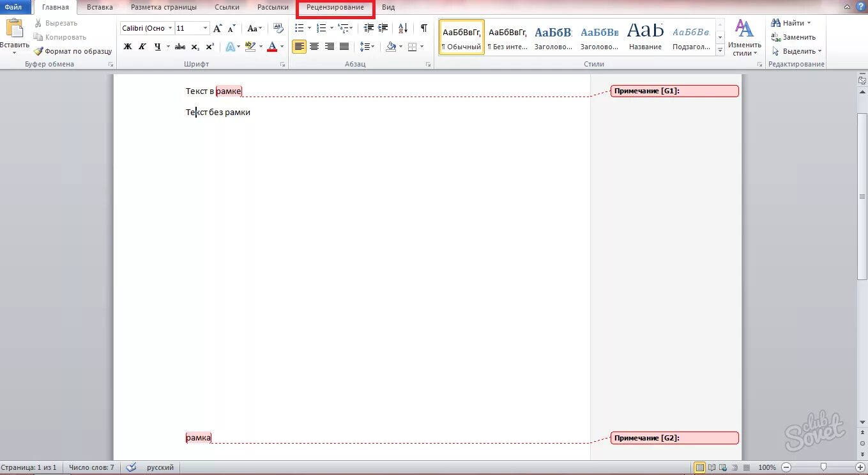Apply text effects with the glowing A icon
Viewport: 868px width, 475px height.
pos(231,47)
